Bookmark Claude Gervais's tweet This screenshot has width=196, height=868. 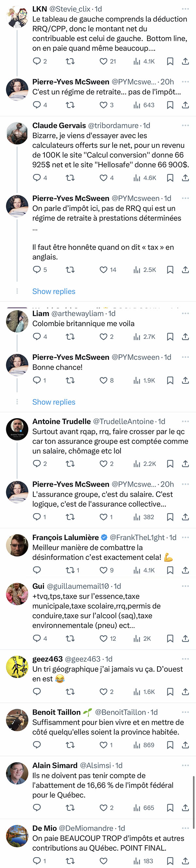tap(170, 178)
